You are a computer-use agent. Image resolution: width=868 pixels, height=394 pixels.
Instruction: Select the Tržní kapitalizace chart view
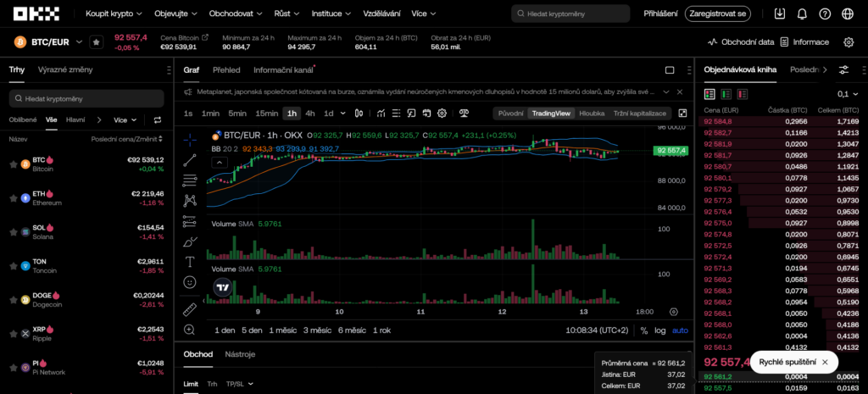tap(639, 114)
